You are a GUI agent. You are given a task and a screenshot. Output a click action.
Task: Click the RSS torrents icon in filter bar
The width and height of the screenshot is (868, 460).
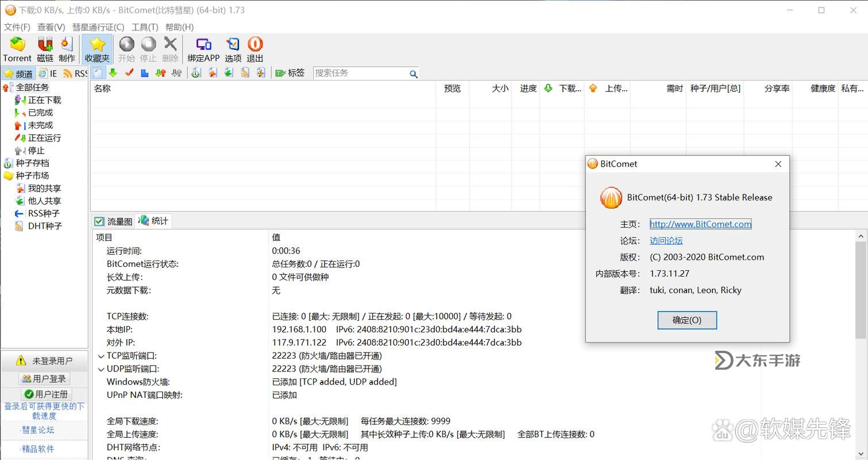pyautogui.click(x=245, y=73)
